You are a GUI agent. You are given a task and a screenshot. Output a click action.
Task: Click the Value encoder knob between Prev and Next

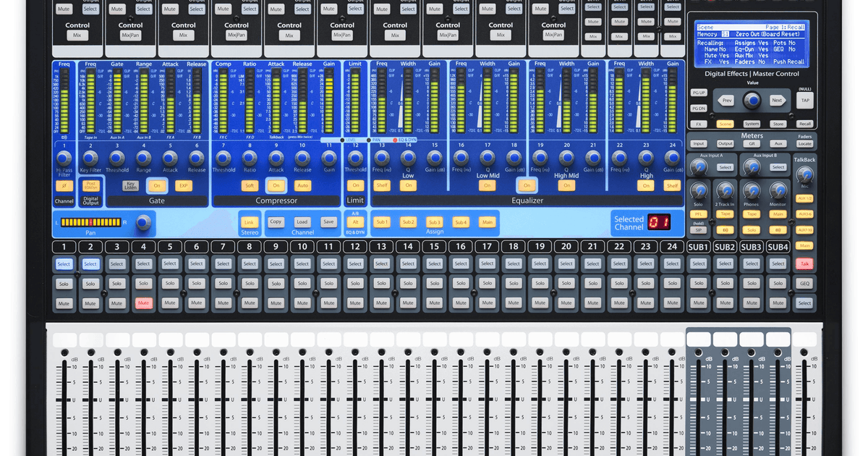tap(752, 101)
